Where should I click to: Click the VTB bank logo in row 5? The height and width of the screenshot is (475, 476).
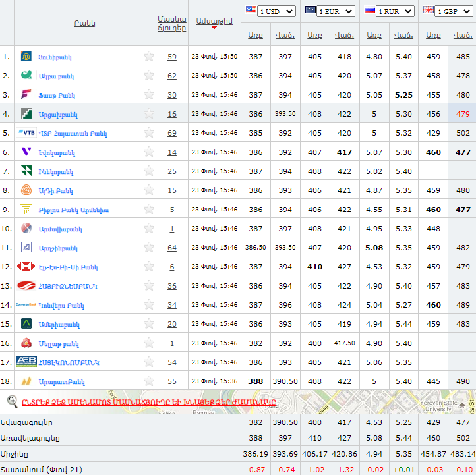pos(26,132)
